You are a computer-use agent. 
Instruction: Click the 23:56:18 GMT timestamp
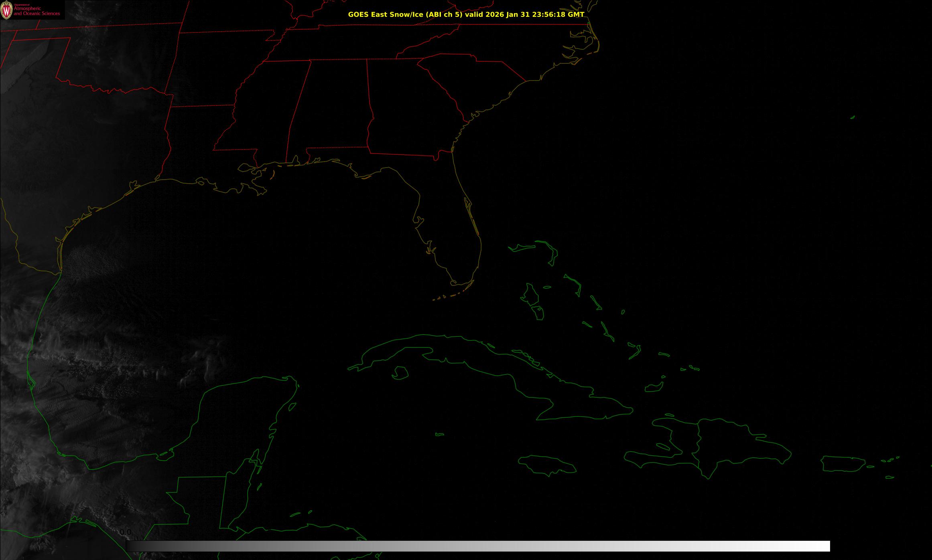(x=558, y=14)
